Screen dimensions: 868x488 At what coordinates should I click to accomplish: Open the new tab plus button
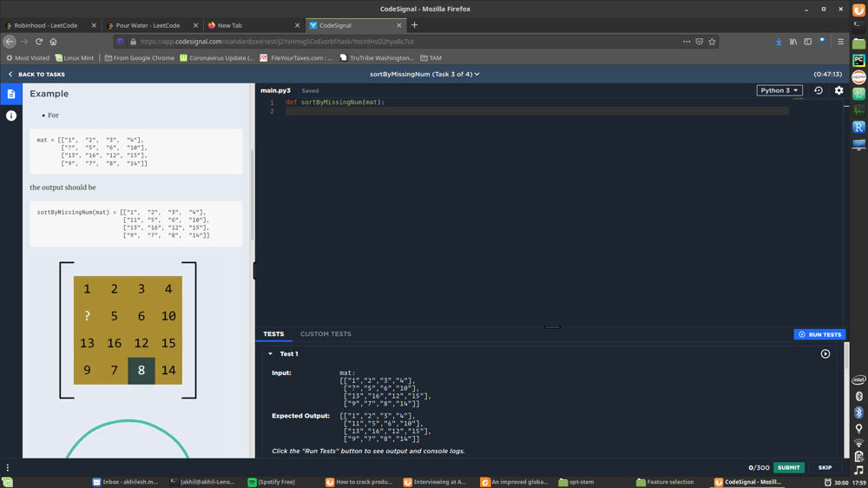pos(414,25)
